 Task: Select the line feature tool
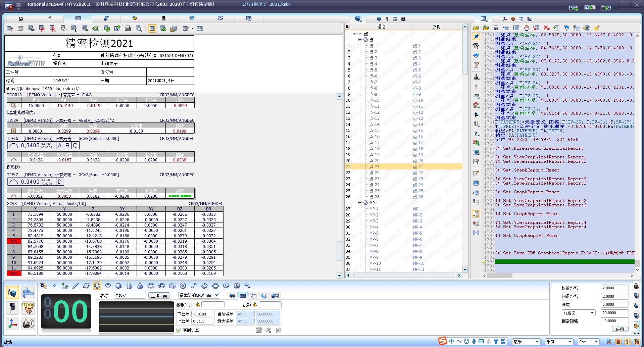76,286
